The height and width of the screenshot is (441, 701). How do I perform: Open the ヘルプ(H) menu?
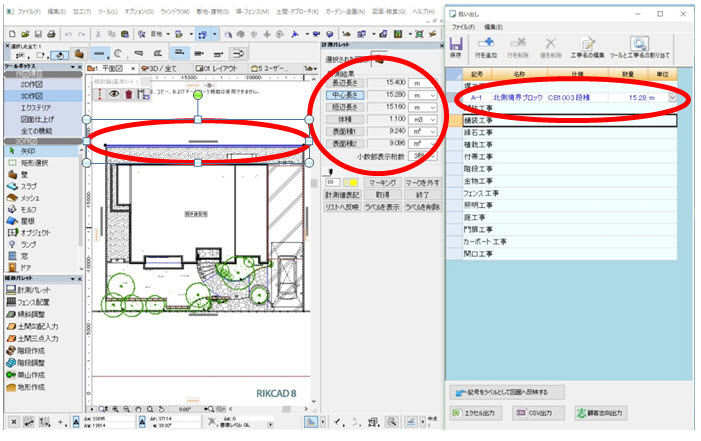[423, 12]
